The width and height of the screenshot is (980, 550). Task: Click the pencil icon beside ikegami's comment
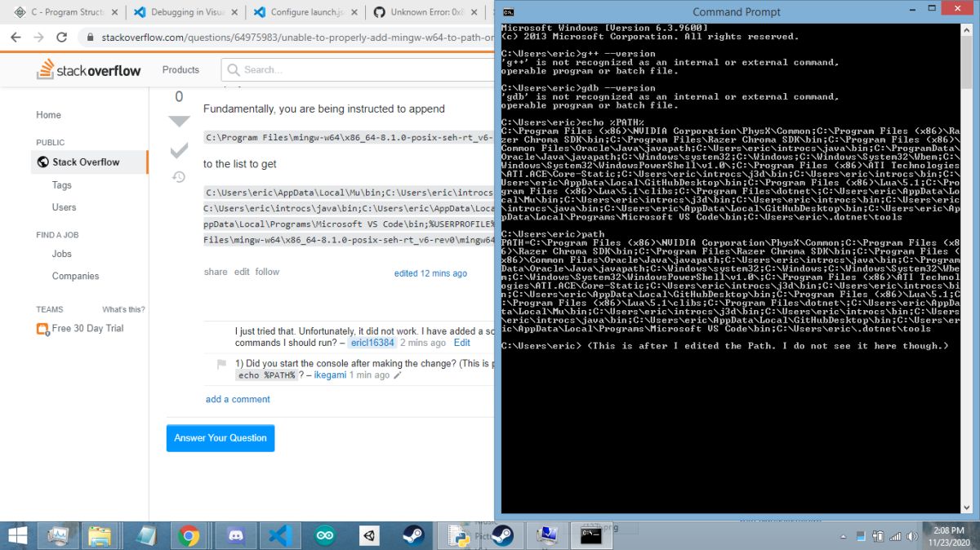click(x=398, y=376)
